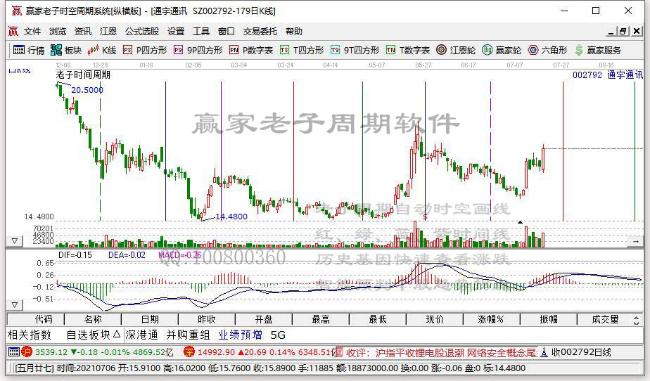This screenshot has height=381, width=650.
Task: Open the 行情 quotes view
Action: click(x=28, y=50)
